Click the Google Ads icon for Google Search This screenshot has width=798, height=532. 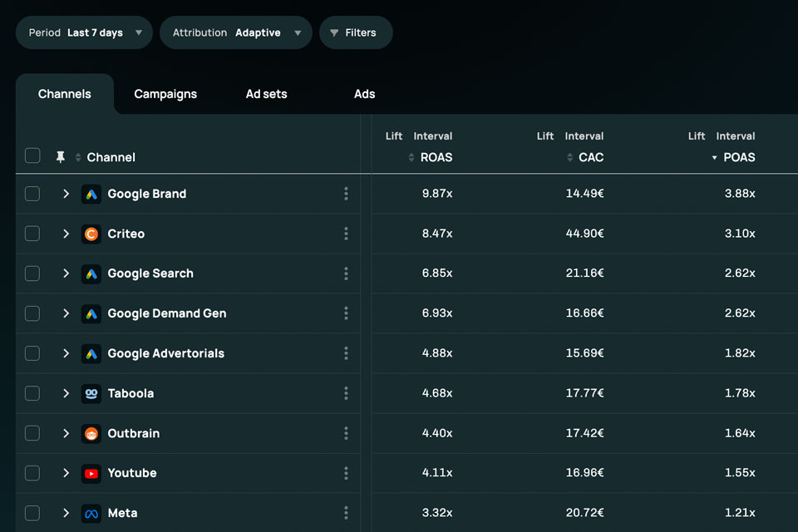click(91, 273)
